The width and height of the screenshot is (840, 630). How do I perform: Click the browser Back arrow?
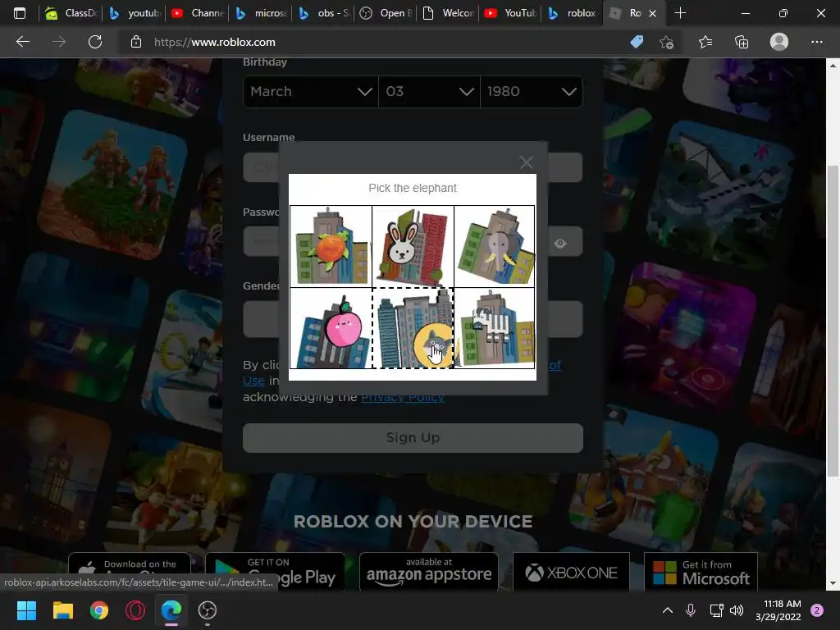(x=22, y=42)
